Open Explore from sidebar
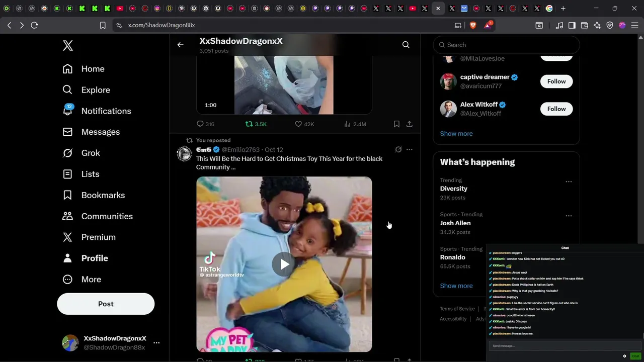644x362 pixels. pyautogui.click(x=86, y=90)
